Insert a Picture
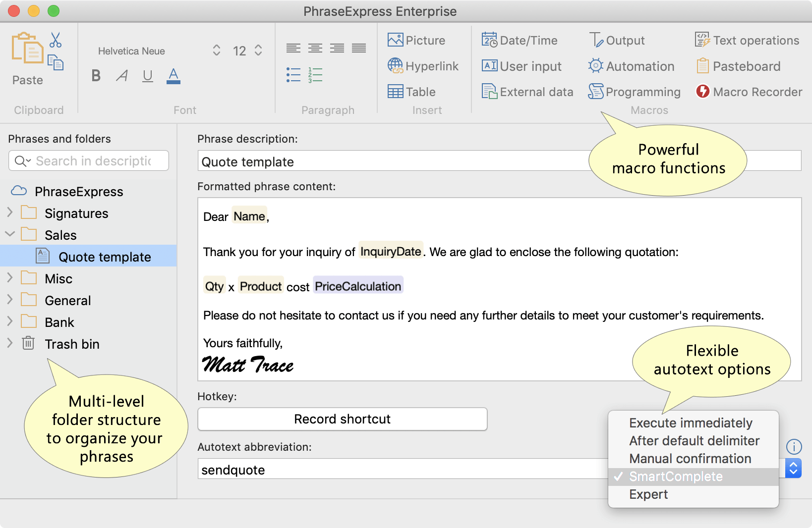Screen dimensions: 812x528 [416, 40]
